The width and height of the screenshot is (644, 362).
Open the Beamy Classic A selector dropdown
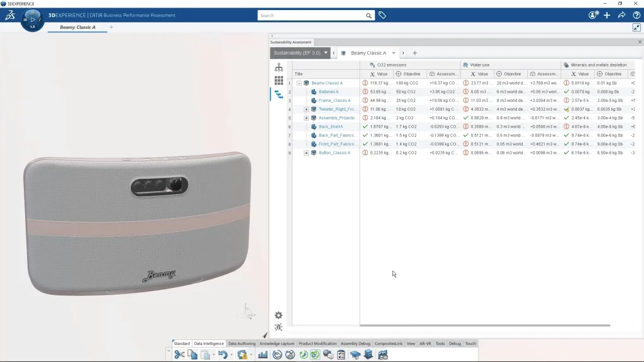point(394,53)
